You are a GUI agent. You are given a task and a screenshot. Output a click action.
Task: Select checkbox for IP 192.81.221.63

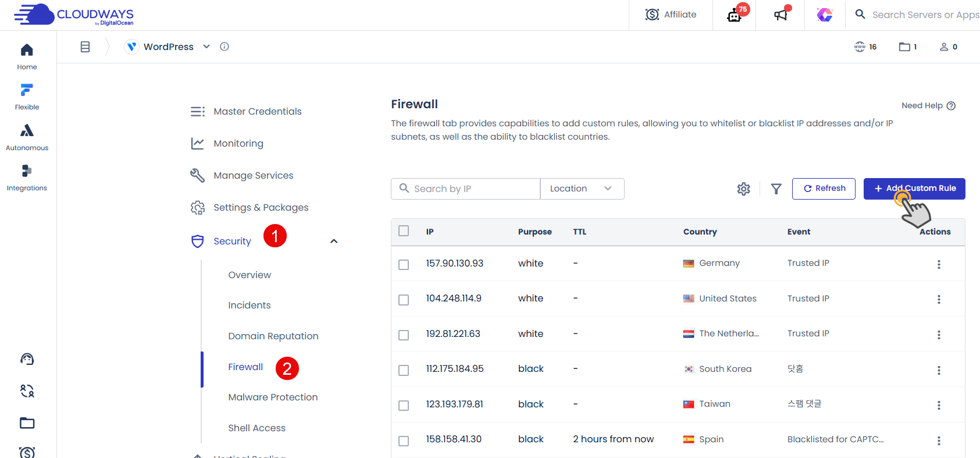(404, 335)
